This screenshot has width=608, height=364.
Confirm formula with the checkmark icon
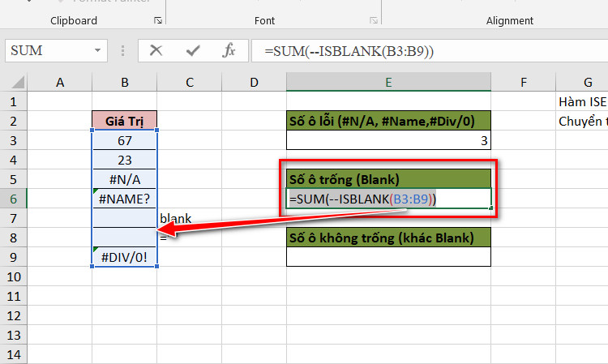(x=193, y=50)
